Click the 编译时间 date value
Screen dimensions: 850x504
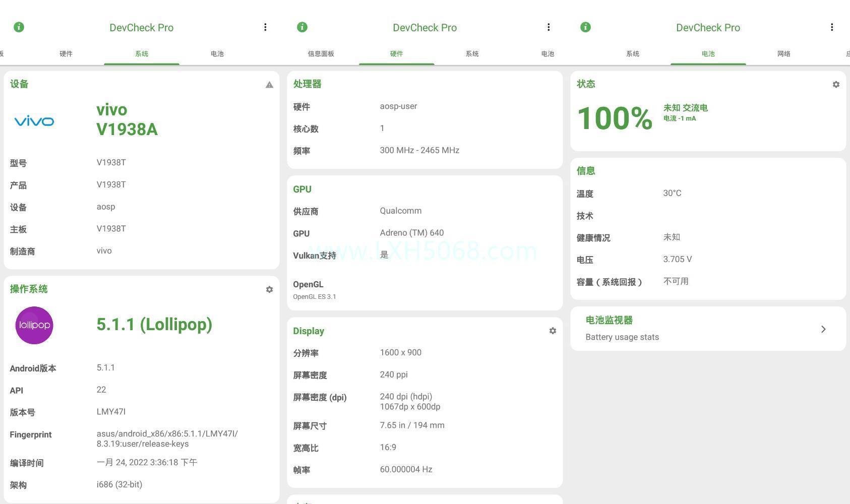point(147,462)
